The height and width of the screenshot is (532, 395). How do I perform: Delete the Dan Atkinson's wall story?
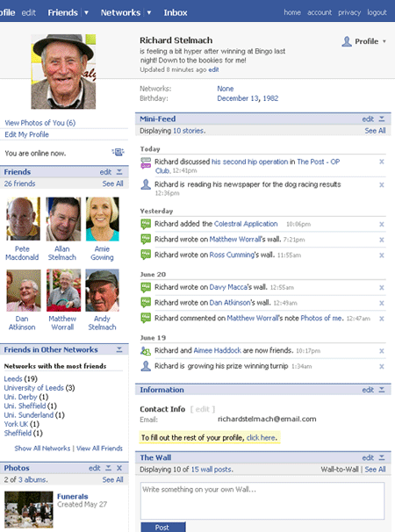point(382,303)
